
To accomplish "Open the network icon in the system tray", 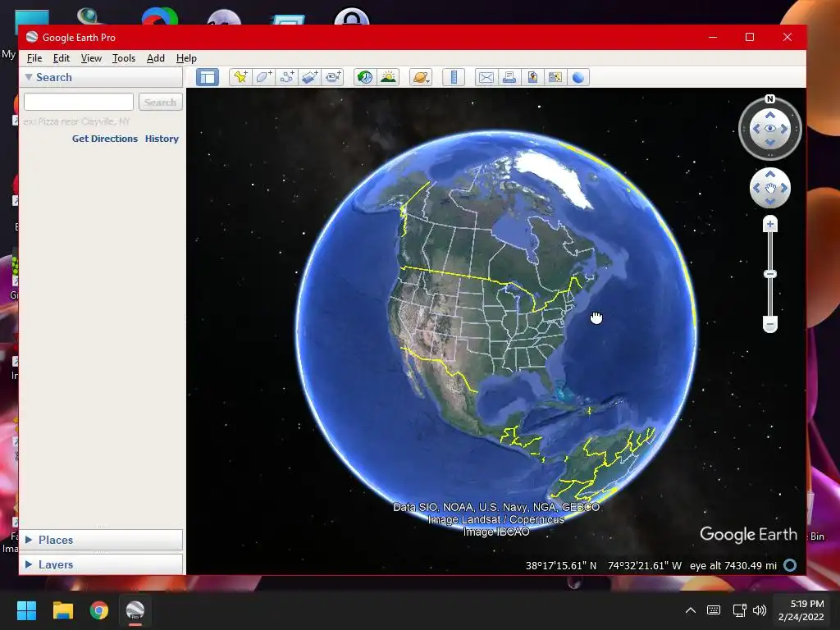I will point(740,610).
